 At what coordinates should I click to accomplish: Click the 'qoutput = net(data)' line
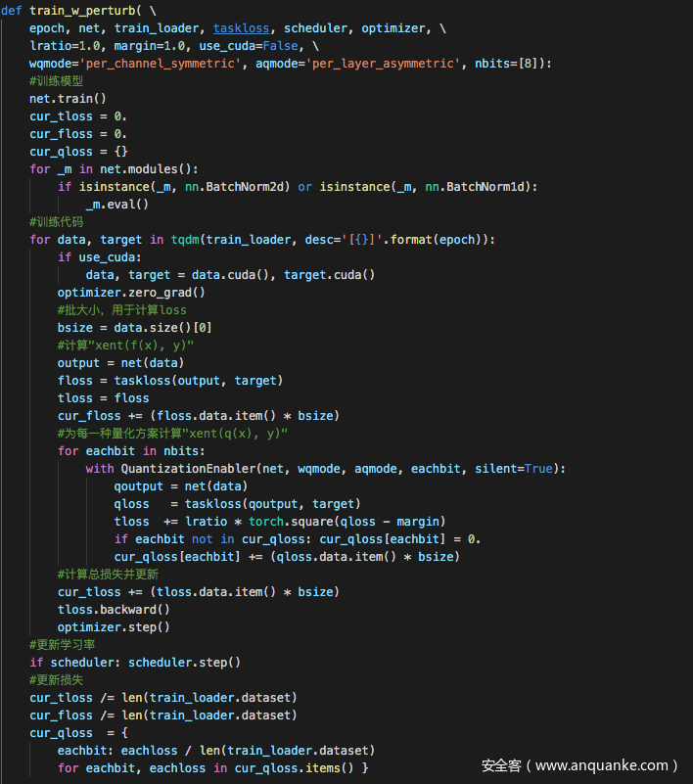pyautogui.click(x=180, y=486)
